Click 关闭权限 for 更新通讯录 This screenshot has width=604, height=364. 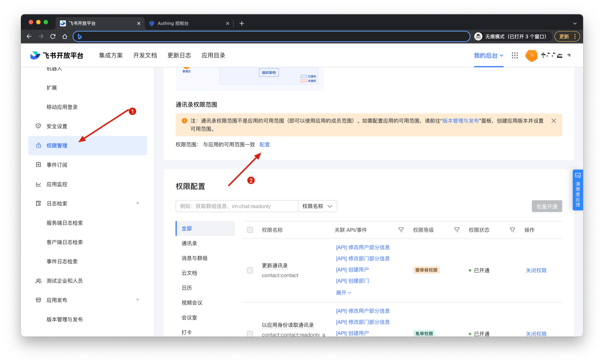[536, 270]
